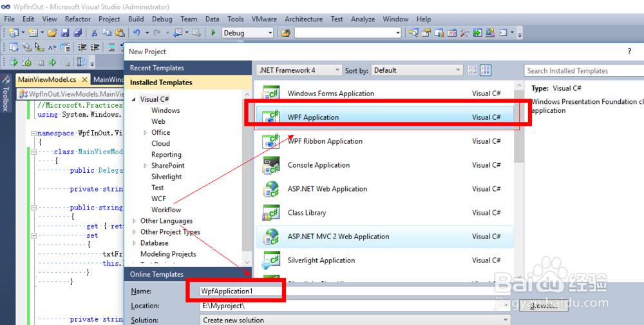Click the Copy icon in the toolbar
Image resolution: width=644 pixels, height=325 pixels.
click(107, 33)
